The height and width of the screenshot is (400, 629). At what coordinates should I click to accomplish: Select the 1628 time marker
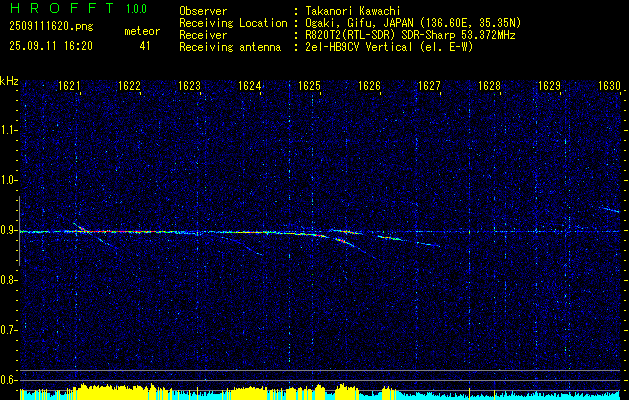tap(489, 85)
